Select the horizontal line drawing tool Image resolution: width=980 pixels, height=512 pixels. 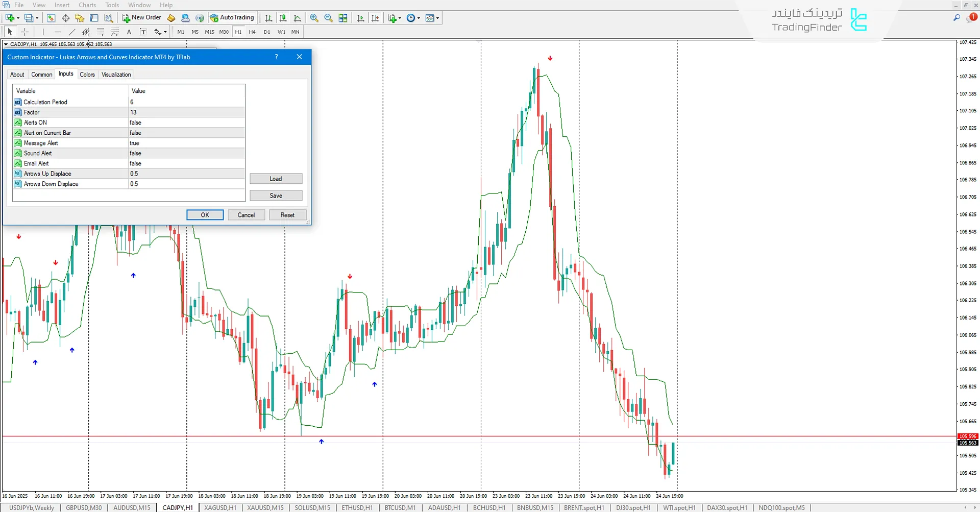pyautogui.click(x=58, y=32)
